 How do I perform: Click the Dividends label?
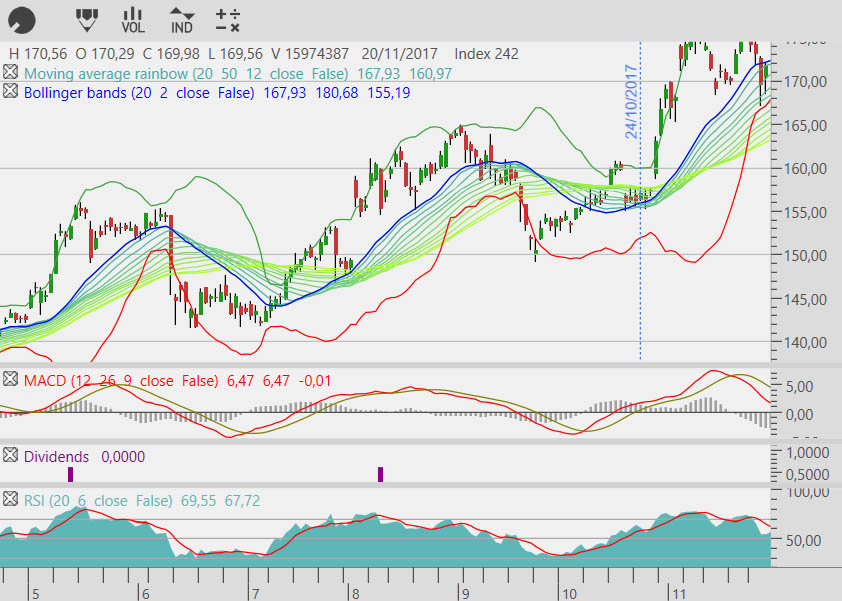56,456
